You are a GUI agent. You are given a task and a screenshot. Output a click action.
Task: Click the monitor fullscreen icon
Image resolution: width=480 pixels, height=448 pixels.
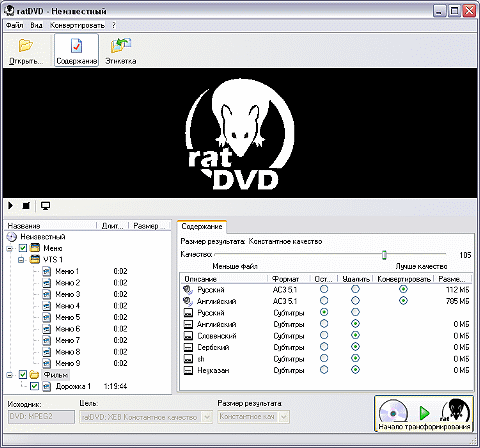45,206
